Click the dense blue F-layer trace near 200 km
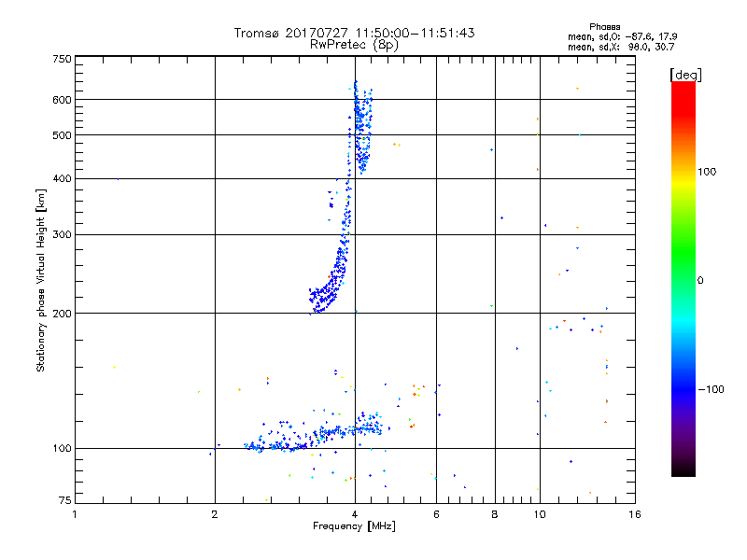This screenshot has height=560, width=747. point(324,296)
